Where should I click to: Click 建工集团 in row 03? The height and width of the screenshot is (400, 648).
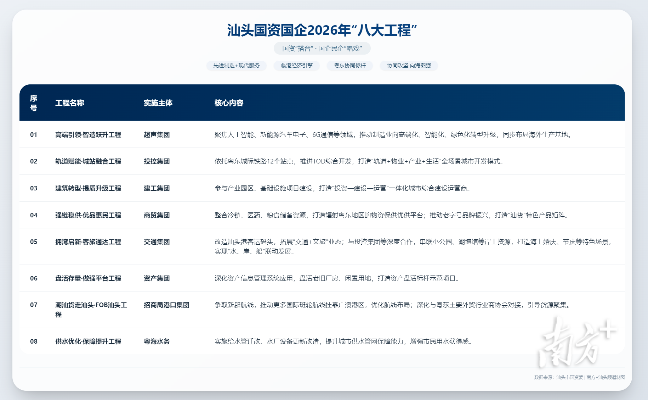point(158,187)
